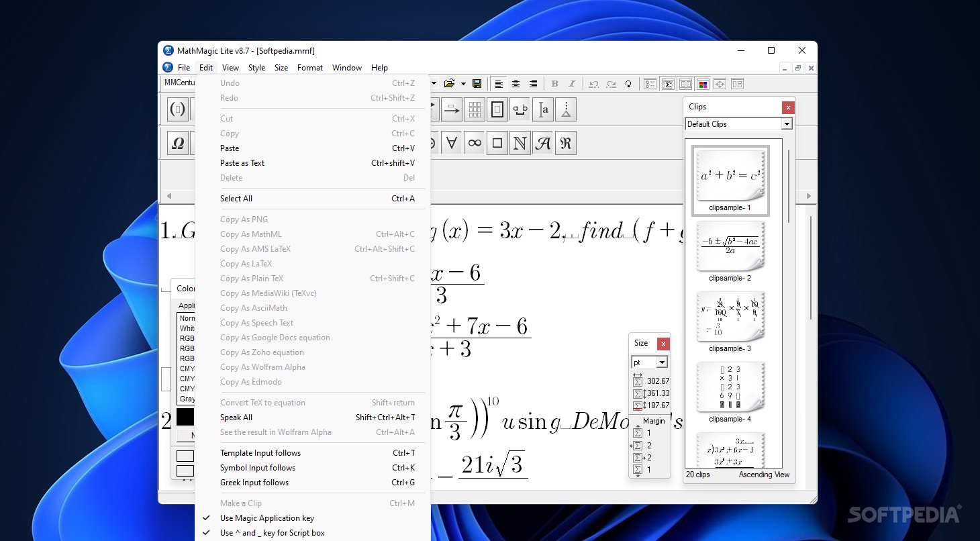This screenshot has height=541, width=980.
Task: Select the text cursor 'a' template
Action: pos(543,109)
